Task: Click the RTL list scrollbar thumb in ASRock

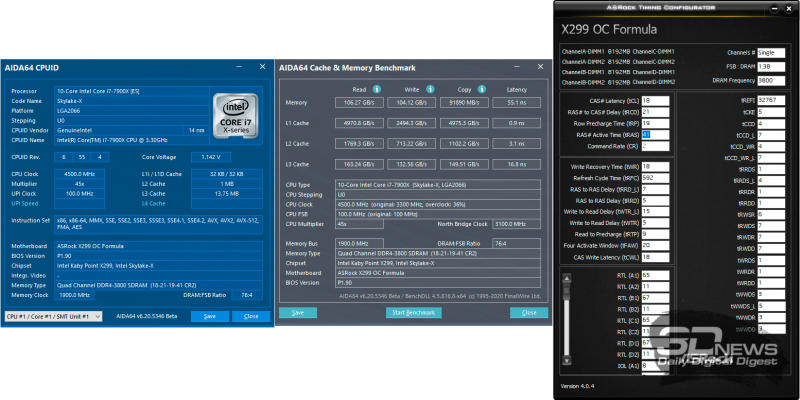Action: click(566, 292)
